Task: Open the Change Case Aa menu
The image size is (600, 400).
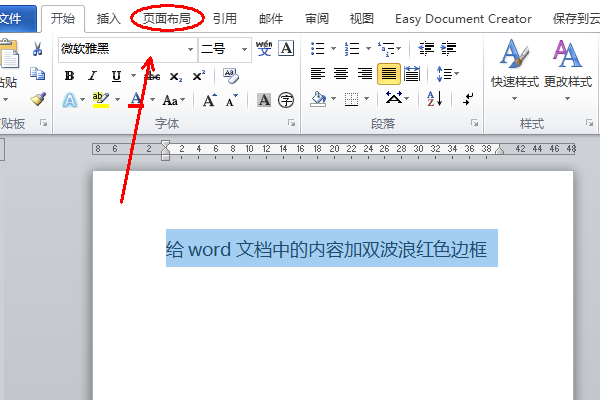Action: 174,100
